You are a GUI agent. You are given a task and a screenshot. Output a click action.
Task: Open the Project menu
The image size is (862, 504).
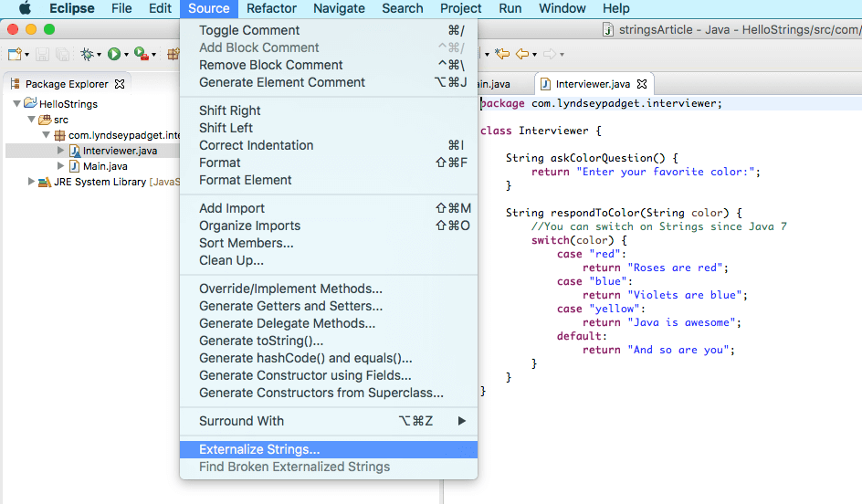tap(461, 8)
